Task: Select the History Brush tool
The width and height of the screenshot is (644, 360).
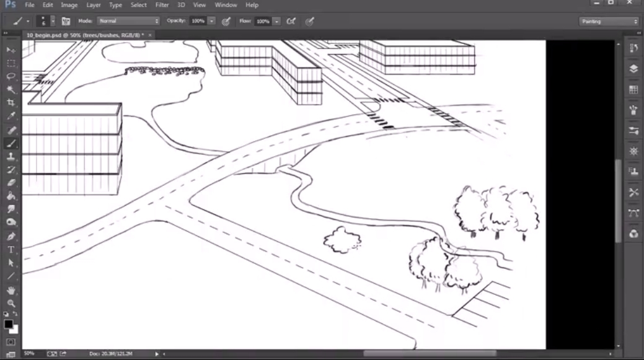Action: [11, 170]
